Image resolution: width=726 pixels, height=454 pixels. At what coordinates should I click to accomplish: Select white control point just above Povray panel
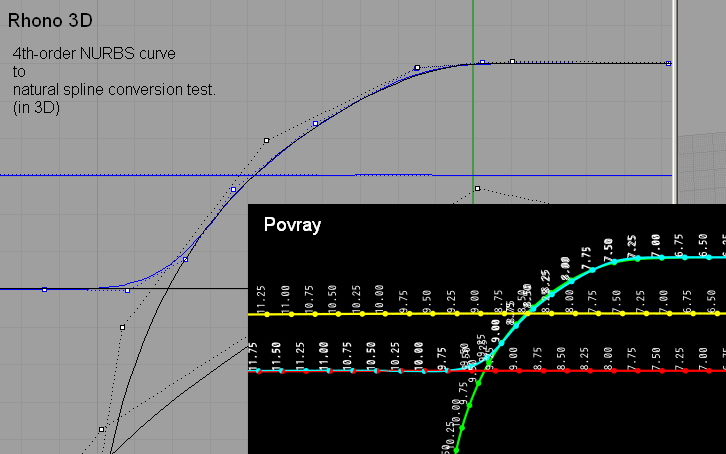pos(477,188)
